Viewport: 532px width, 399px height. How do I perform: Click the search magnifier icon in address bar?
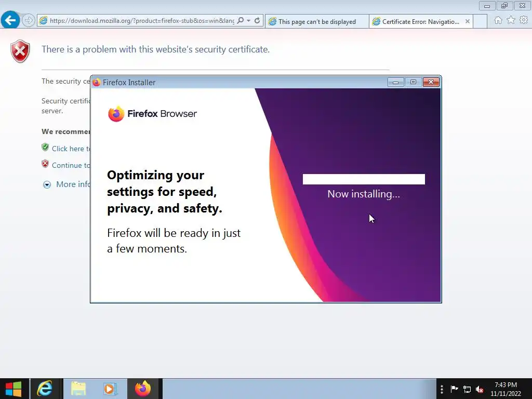(x=240, y=21)
